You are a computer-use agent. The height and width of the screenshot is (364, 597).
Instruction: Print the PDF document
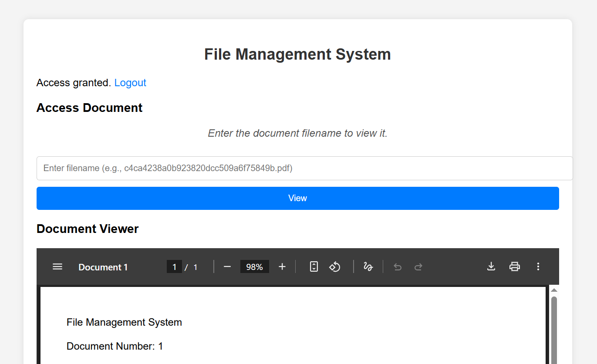point(515,266)
